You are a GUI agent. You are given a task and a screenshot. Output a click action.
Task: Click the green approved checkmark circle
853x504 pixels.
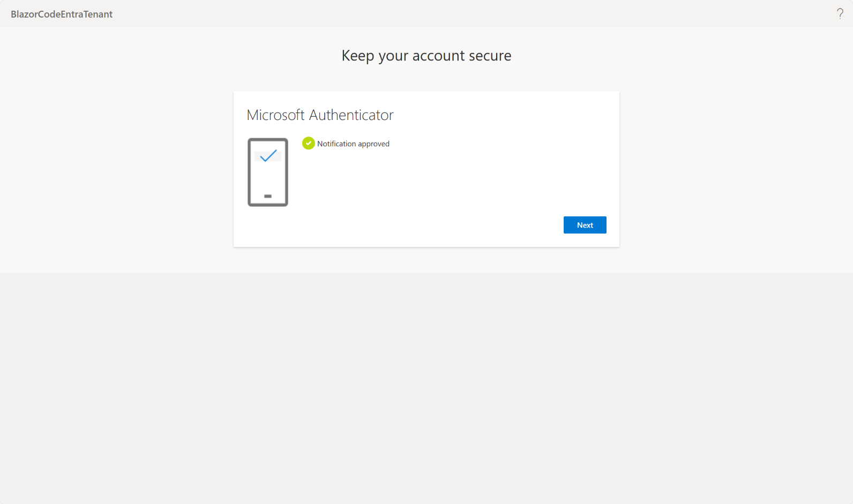(x=308, y=143)
